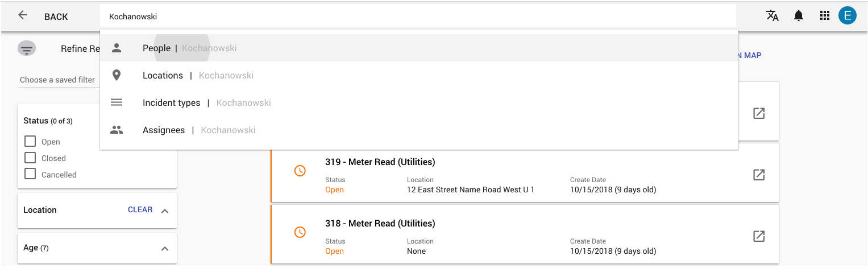Select People search suggestion for Kochanowski

[x=419, y=48]
